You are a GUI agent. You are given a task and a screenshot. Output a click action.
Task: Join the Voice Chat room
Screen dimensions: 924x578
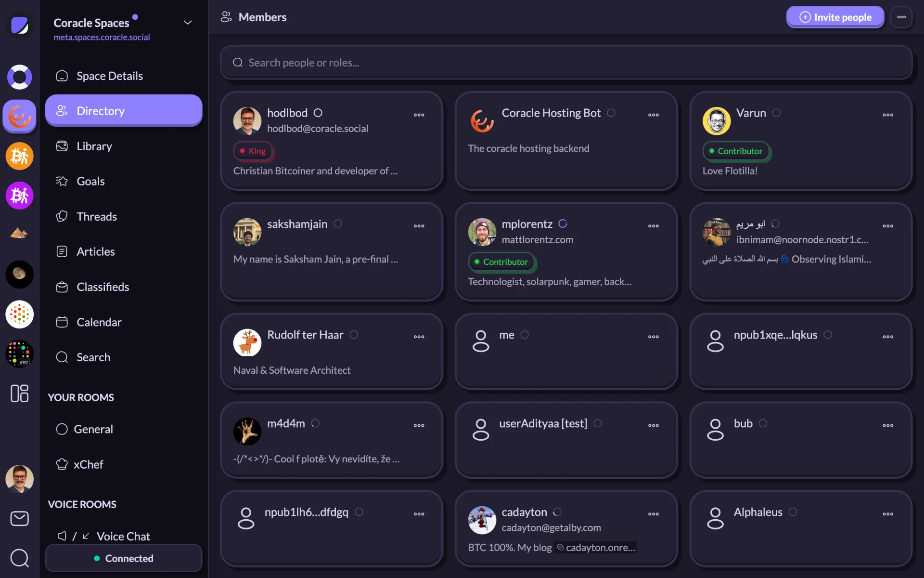124,536
